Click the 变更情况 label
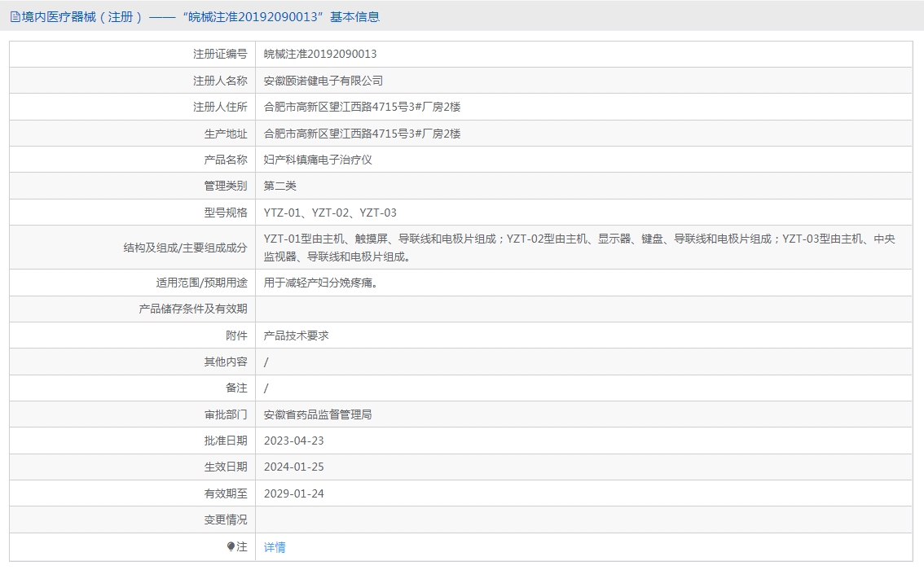This screenshot has width=924, height=570. (x=226, y=520)
